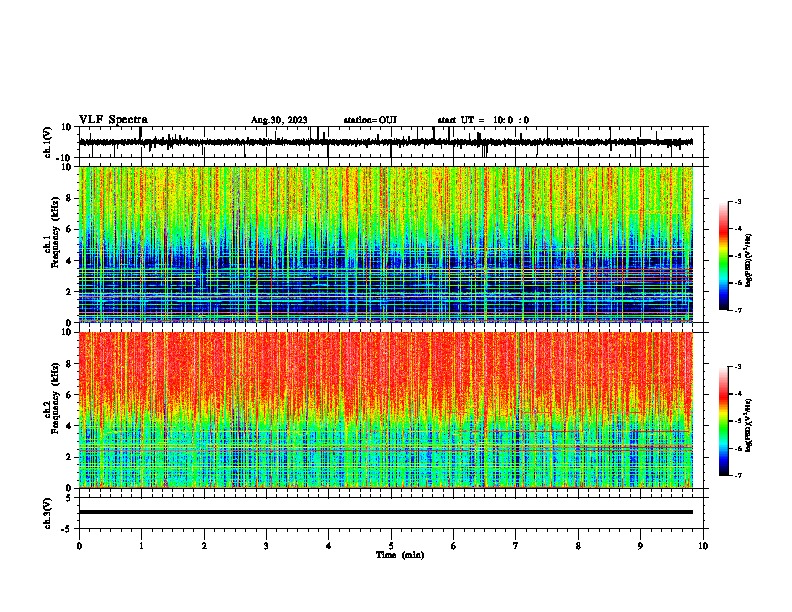Click the ch.1 color scale log(PSD) unit label
This screenshot has height=612, width=792.
(749, 260)
